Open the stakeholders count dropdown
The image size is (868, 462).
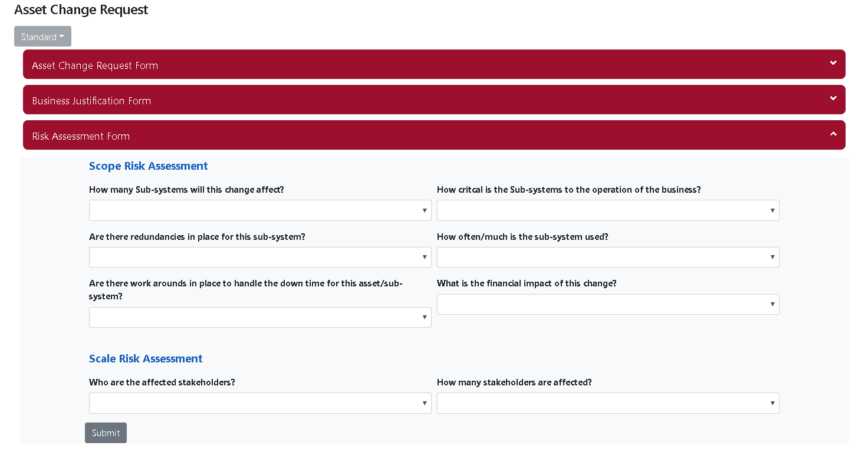tap(607, 403)
